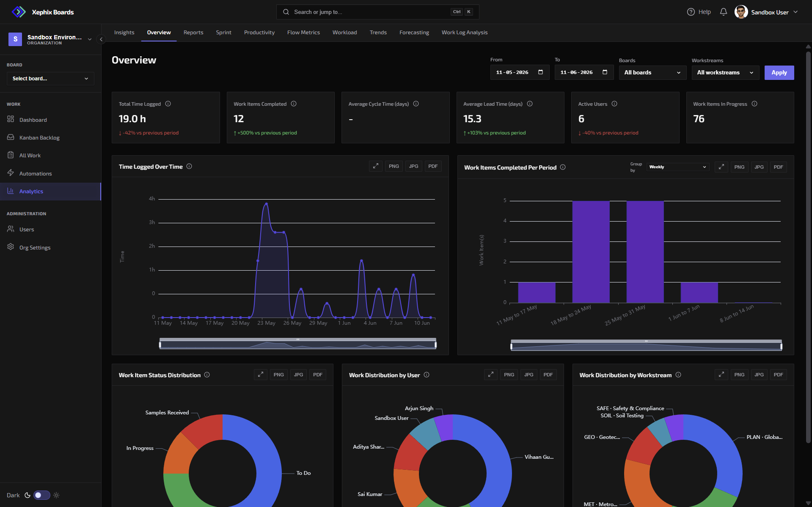Open the Sandbox Environment organization switcher
Viewport: 812px width, 507px height.
pos(50,39)
